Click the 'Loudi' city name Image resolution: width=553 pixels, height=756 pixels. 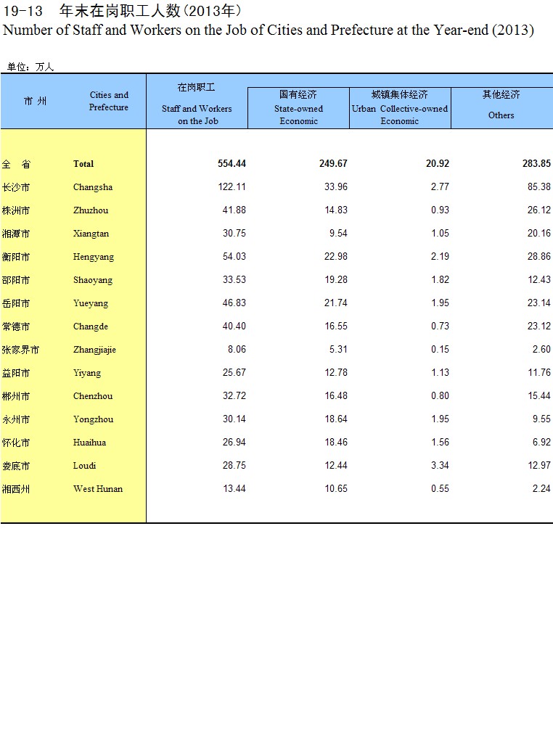coord(84,465)
